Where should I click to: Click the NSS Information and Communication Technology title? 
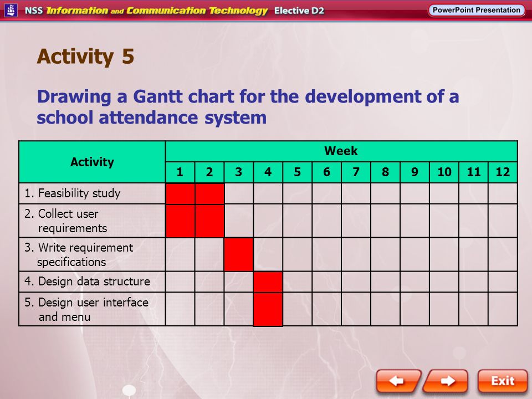(146, 11)
